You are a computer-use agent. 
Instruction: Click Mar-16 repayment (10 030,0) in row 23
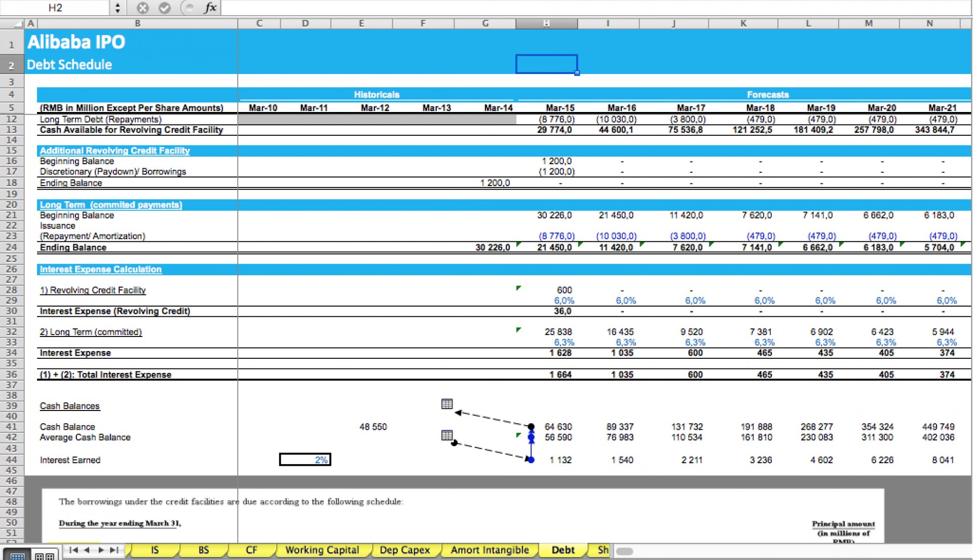tap(616, 236)
